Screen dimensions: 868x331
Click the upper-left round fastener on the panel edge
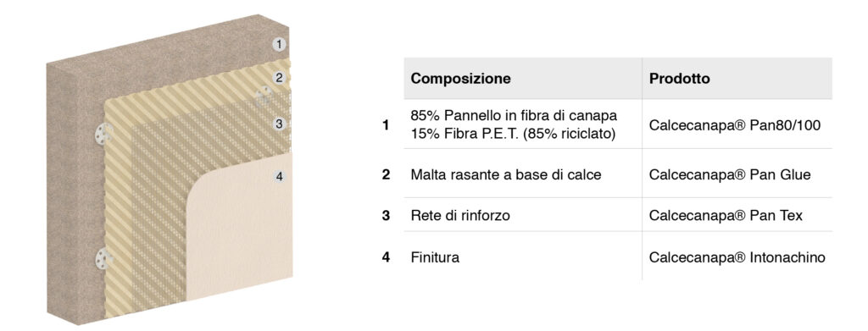click(x=103, y=133)
